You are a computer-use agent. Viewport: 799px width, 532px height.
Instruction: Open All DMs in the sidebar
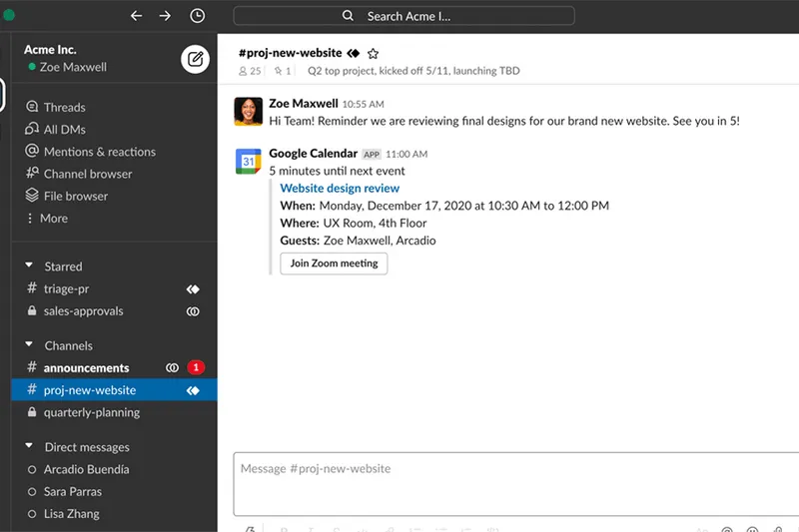coord(64,130)
